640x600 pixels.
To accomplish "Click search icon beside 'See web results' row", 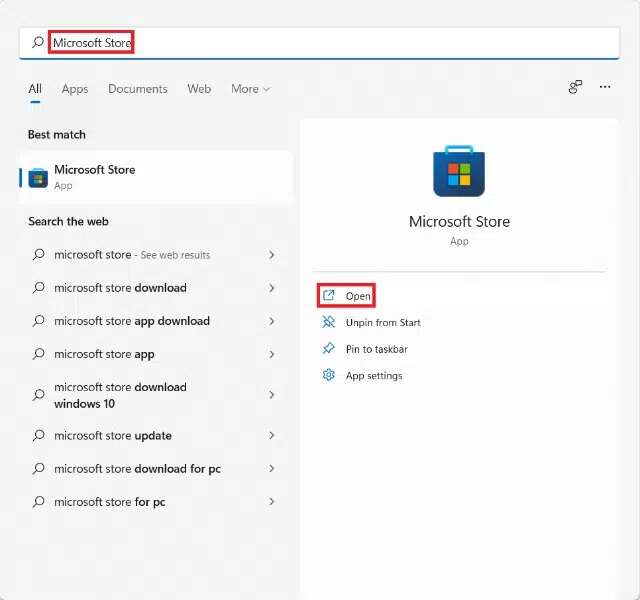I will point(38,255).
